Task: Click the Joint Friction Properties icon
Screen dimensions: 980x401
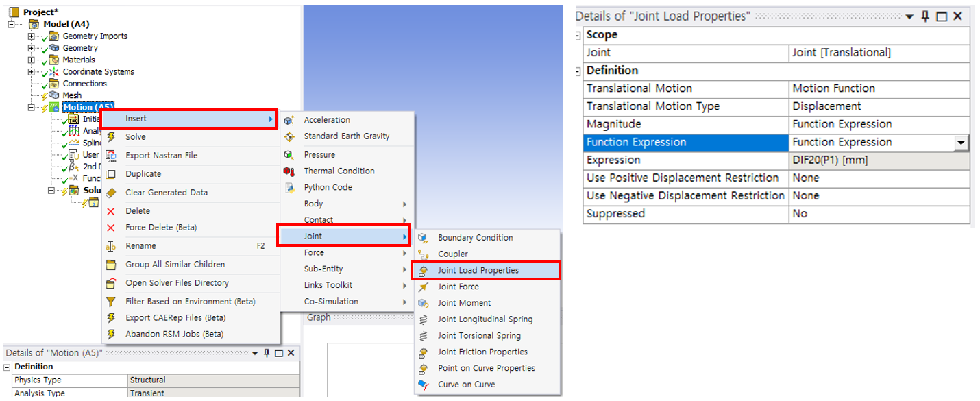Action: pos(424,352)
